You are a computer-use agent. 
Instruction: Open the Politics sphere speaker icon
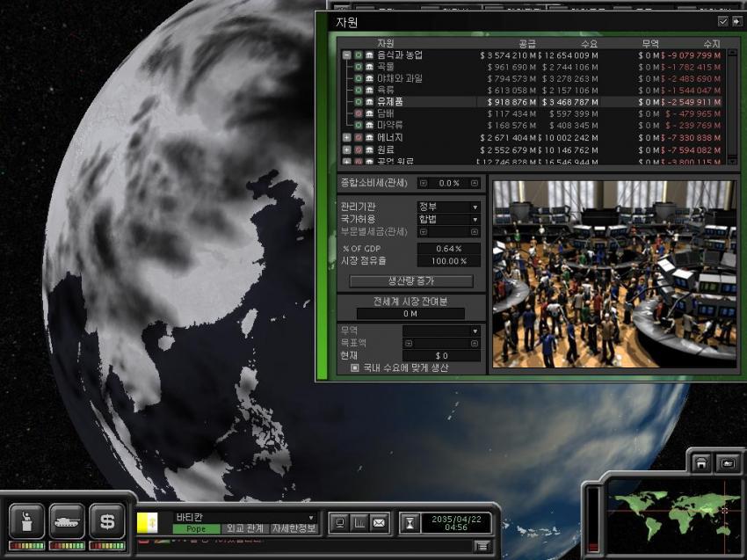pyautogui.click(x=26, y=521)
